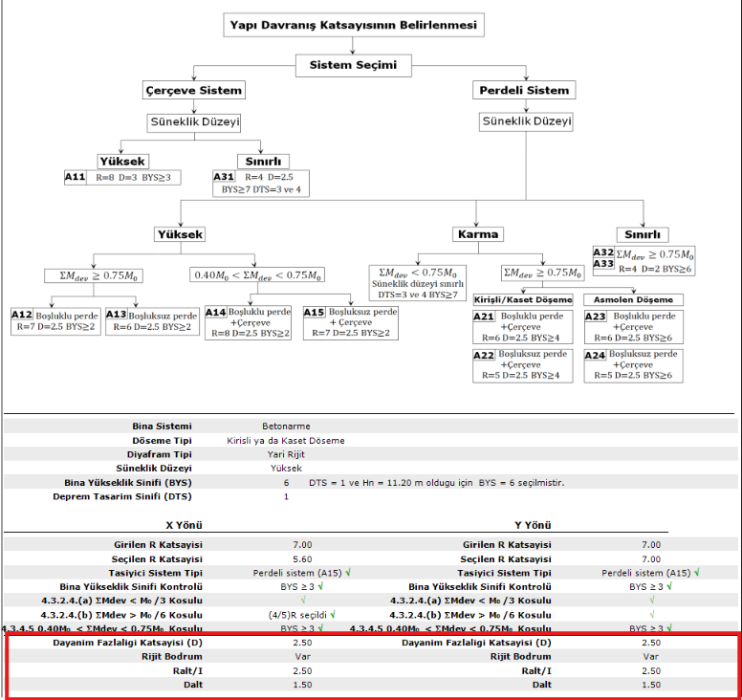This screenshot has height=700, width=742.
Task: Click 'Rijit Bodrum' label in Y Yönü
Action: click(x=520, y=656)
